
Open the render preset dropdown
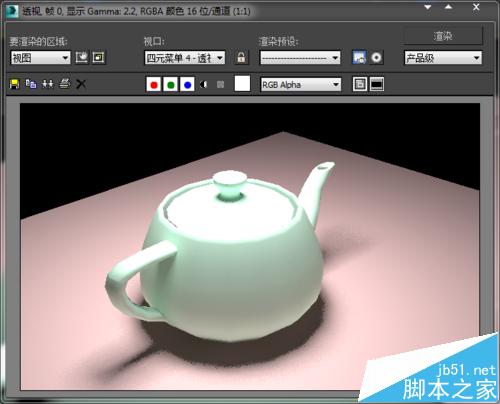[x=300, y=58]
